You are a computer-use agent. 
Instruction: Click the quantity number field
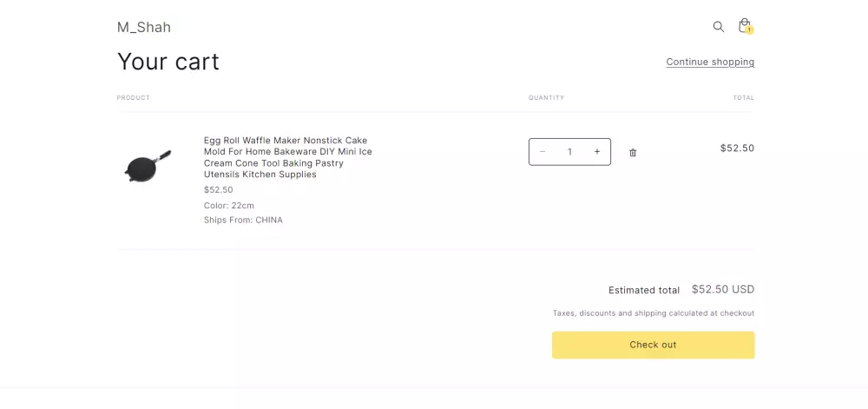coord(569,152)
